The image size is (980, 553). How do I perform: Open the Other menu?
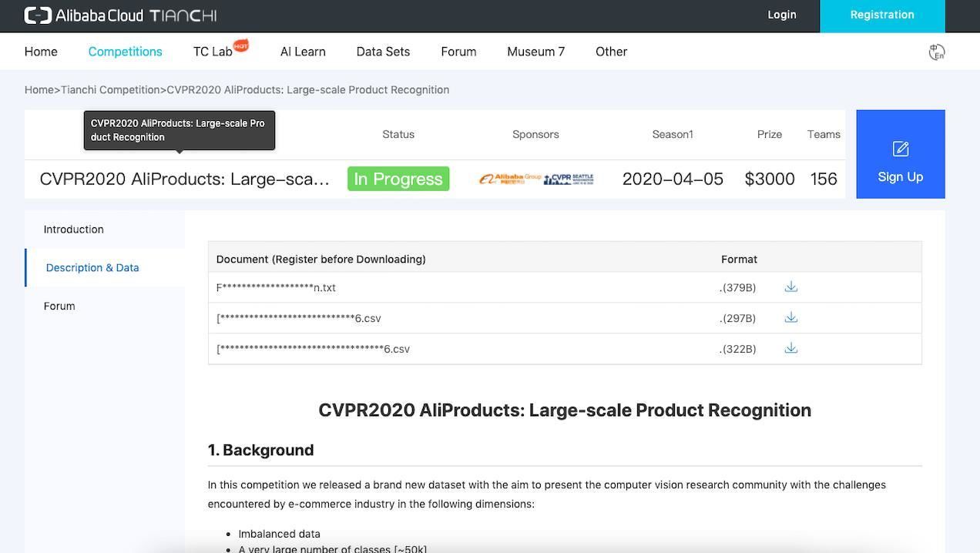[611, 52]
